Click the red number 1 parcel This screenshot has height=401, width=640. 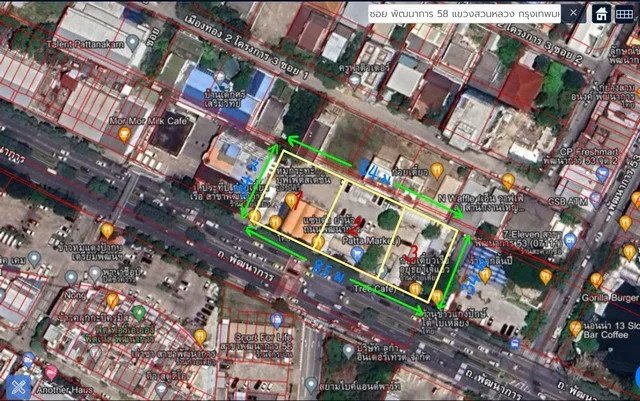tap(298, 200)
